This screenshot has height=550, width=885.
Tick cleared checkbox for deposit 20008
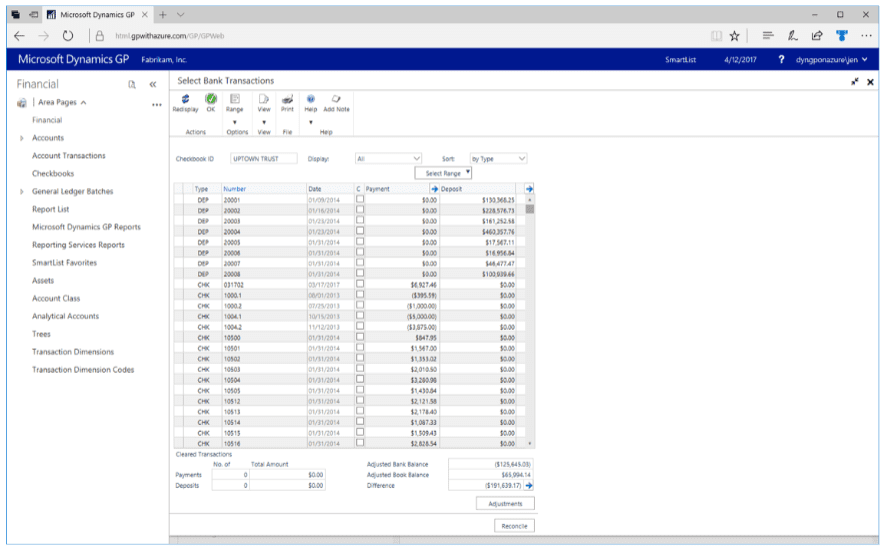click(x=360, y=273)
